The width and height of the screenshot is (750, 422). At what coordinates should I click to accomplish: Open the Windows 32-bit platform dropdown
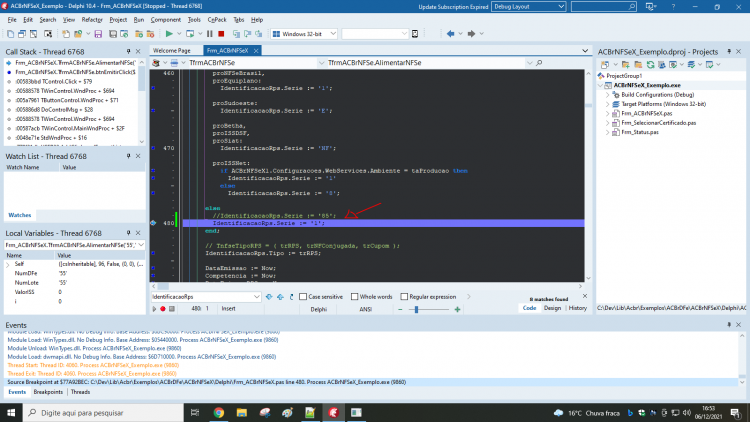pos(304,34)
